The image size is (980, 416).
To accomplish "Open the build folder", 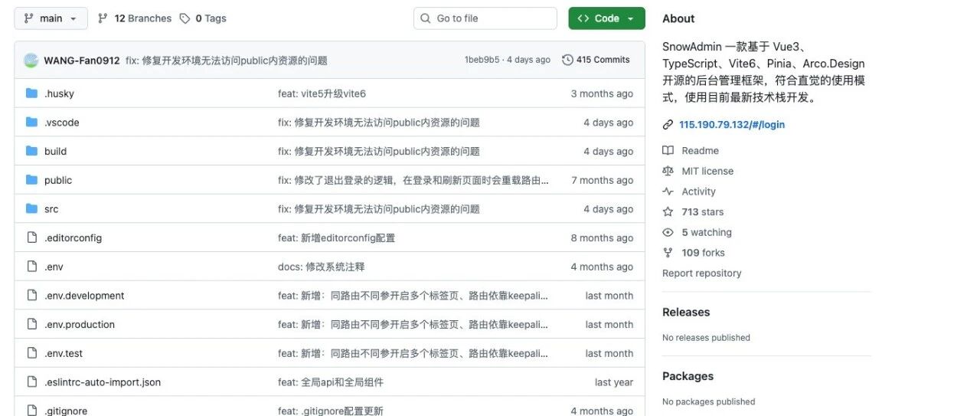I will [x=55, y=152].
